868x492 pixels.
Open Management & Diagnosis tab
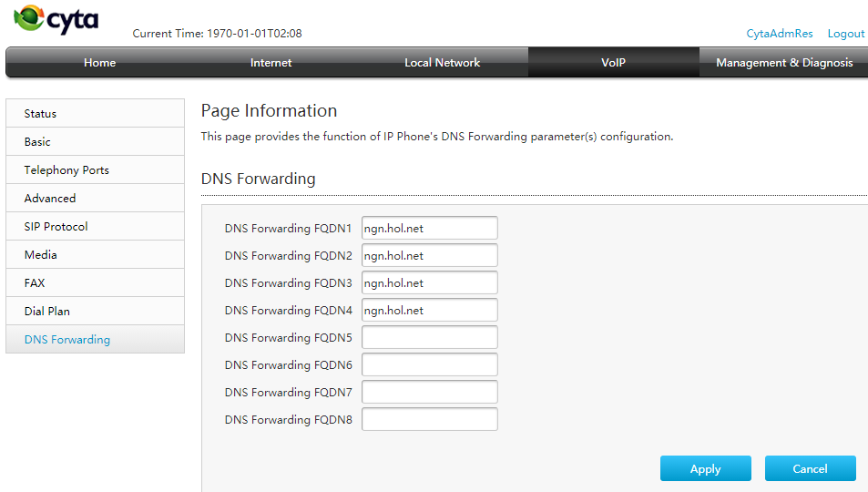pos(784,63)
